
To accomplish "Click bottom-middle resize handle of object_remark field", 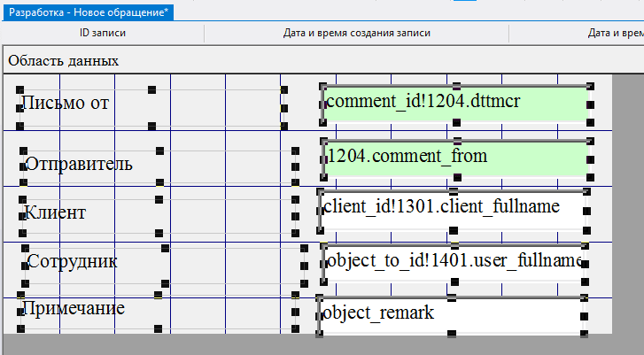I will 452,334.
